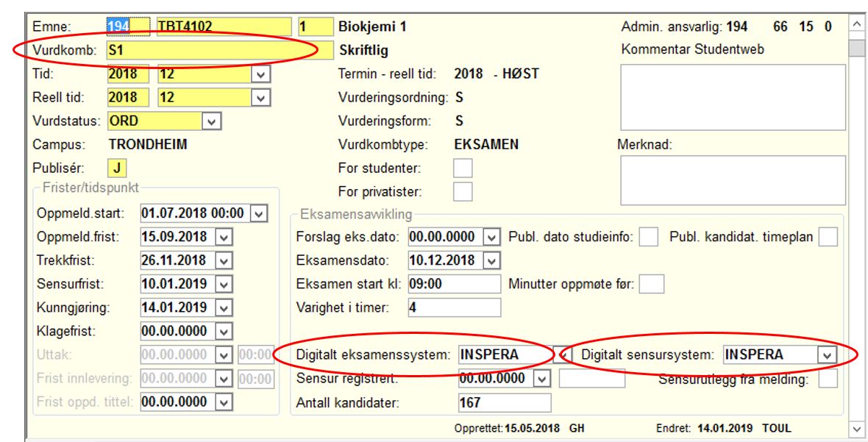
Task: Open Klagefrist date picker arrow
Action: [223, 332]
